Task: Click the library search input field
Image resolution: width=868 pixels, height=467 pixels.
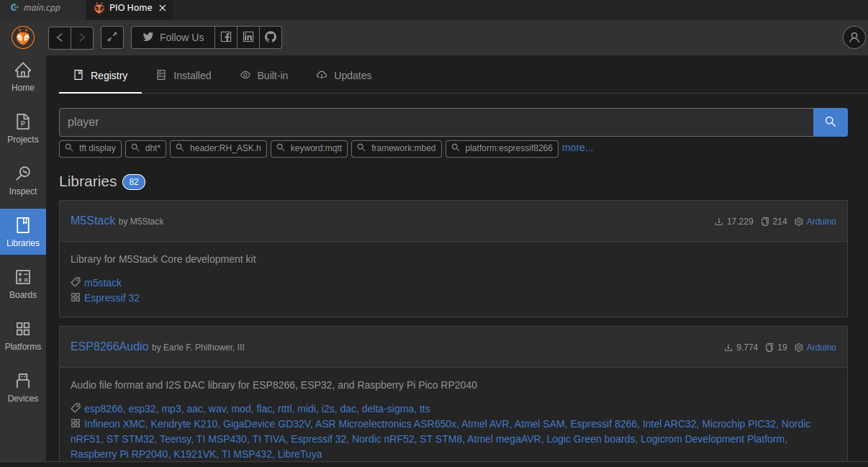Action: click(435, 122)
